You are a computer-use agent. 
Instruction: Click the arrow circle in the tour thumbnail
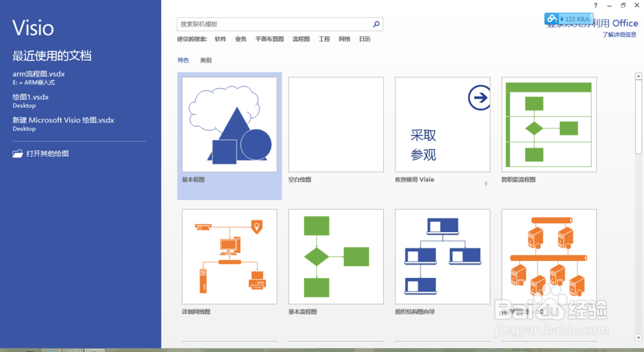(x=479, y=97)
